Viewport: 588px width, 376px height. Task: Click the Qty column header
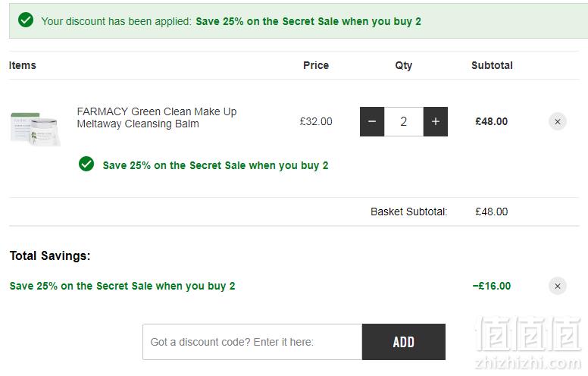[404, 66]
